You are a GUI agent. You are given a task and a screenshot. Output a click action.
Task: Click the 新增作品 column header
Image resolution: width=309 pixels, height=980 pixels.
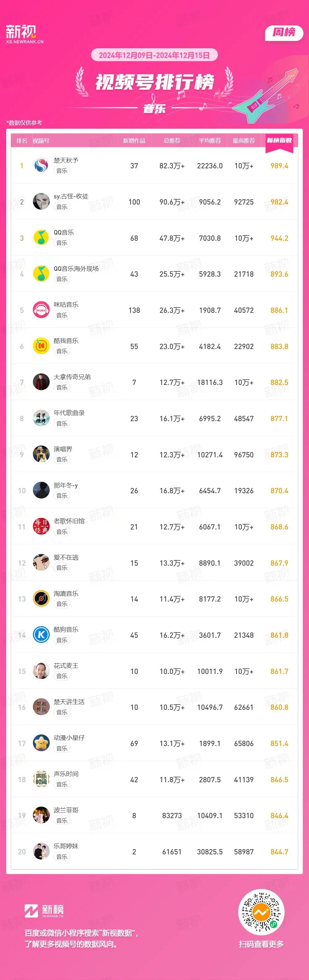134,141
